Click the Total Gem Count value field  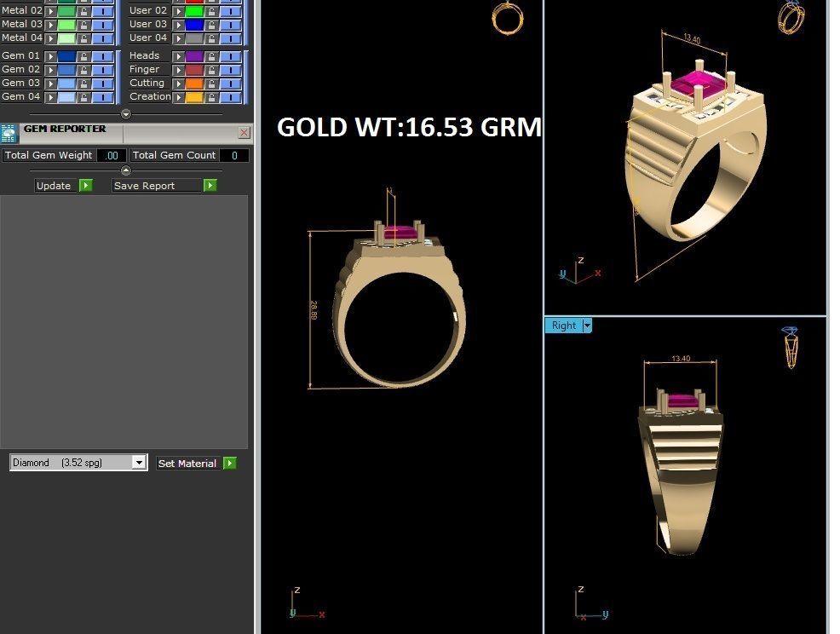[234, 155]
